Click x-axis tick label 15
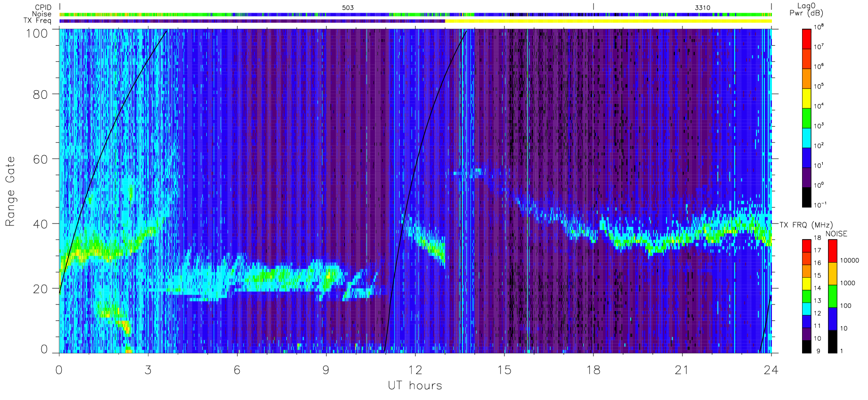 [504, 370]
